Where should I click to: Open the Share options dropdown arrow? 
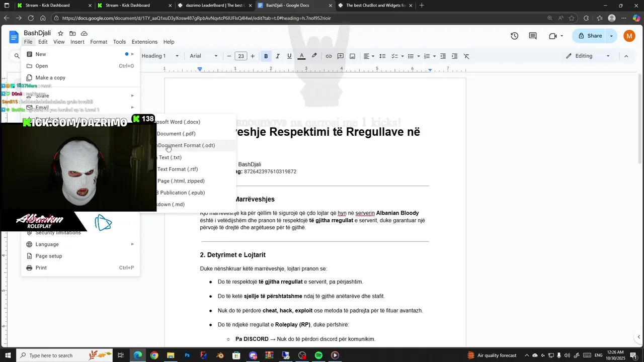click(611, 36)
